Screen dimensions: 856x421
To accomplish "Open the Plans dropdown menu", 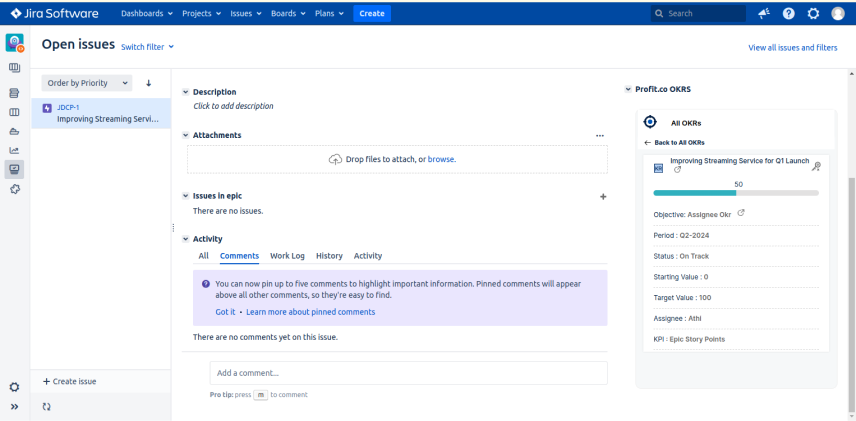I will tap(329, 14).
